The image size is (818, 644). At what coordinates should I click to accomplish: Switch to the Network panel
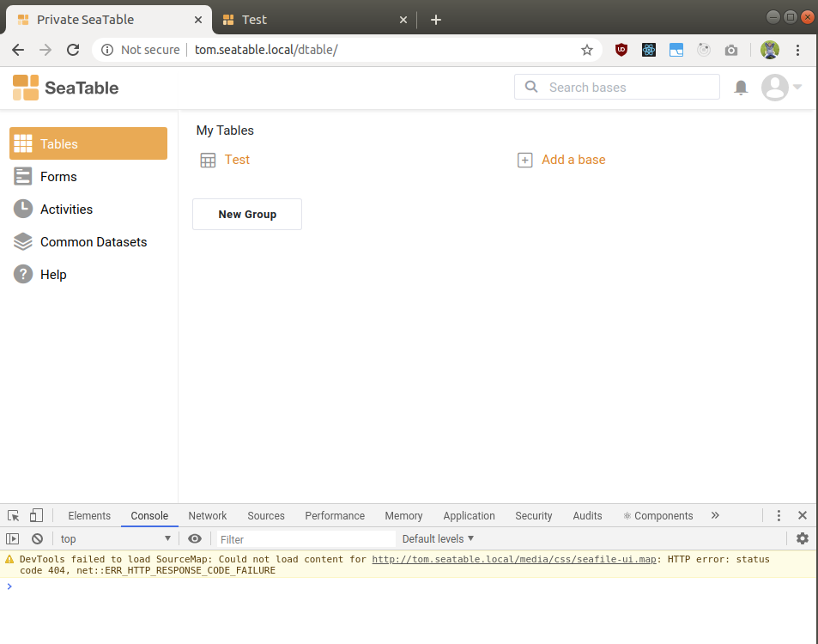pos(207,515)
